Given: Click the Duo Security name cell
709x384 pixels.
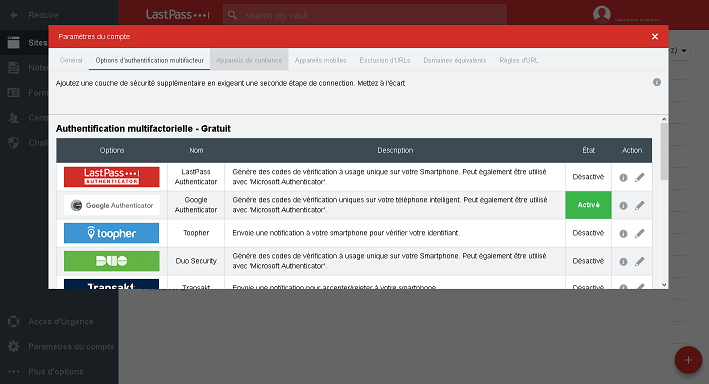Looking at the screenshot, I should click(x=196, y=261).
